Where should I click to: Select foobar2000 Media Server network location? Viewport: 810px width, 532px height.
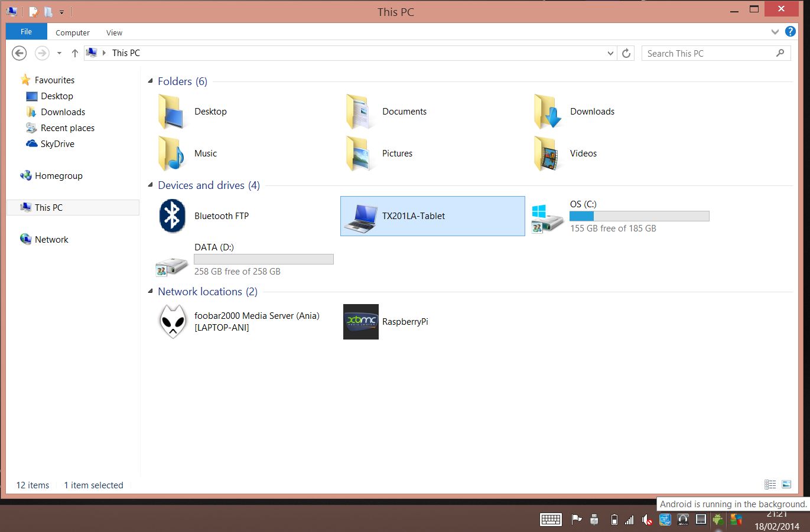pos(173,322)
